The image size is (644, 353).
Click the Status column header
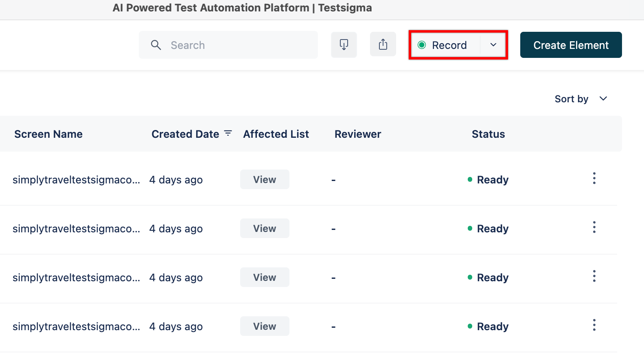pos(488,134)
